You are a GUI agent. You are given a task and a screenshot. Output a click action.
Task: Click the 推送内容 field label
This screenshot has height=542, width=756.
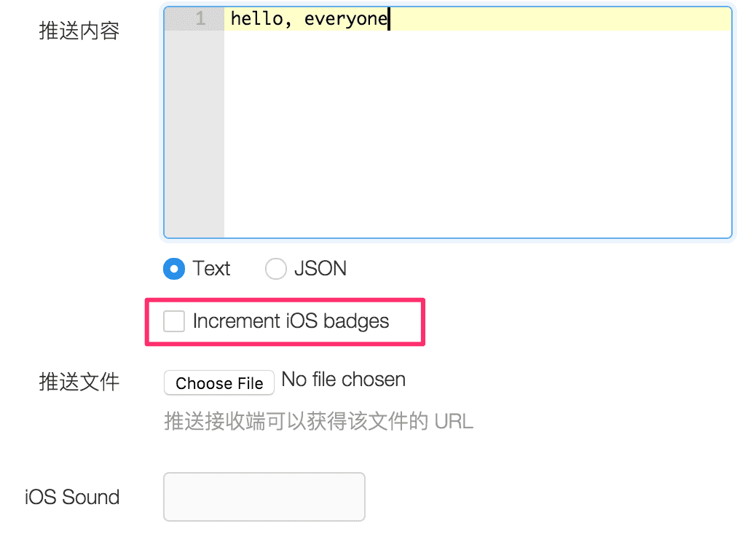tap(79, 31)
